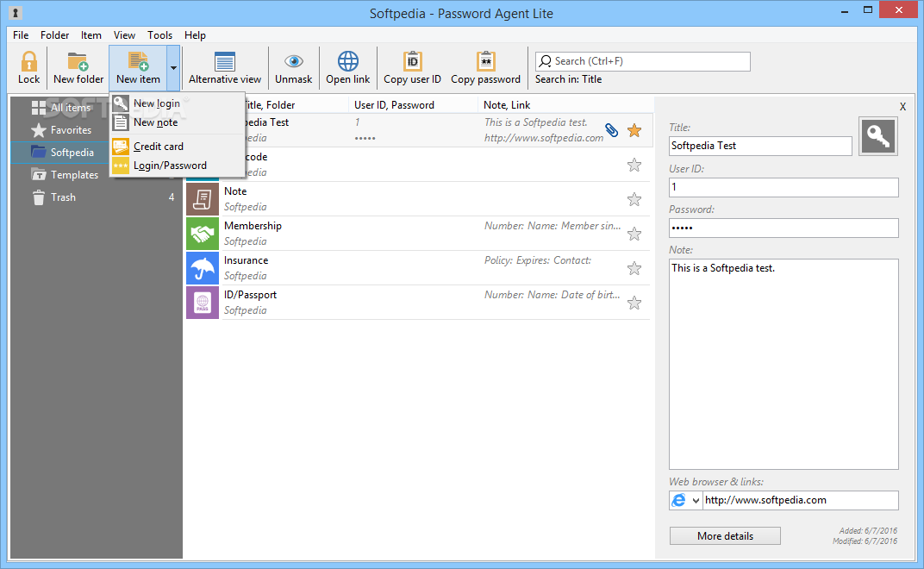Screen dimensions: 924x569
Task: Edit the link URL field
Action: point(800,500)
